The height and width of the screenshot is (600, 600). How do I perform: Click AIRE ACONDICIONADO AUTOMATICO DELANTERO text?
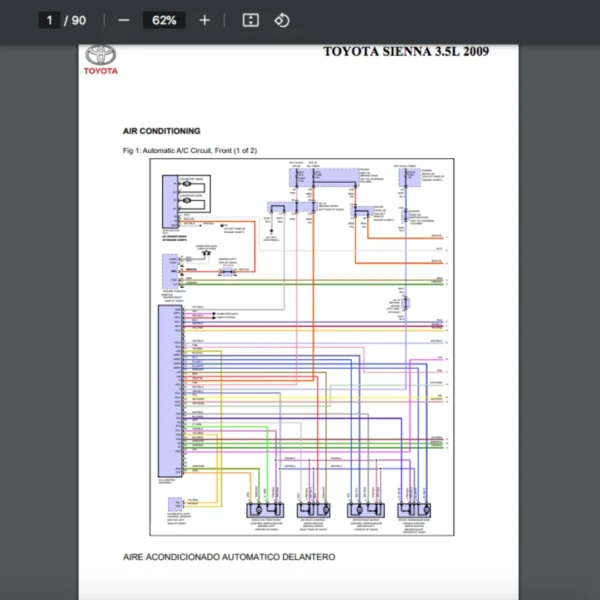(229, 556)
